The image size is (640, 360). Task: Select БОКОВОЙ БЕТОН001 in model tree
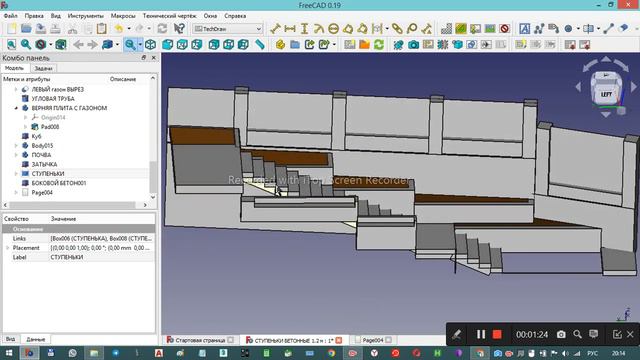point(59,183)
